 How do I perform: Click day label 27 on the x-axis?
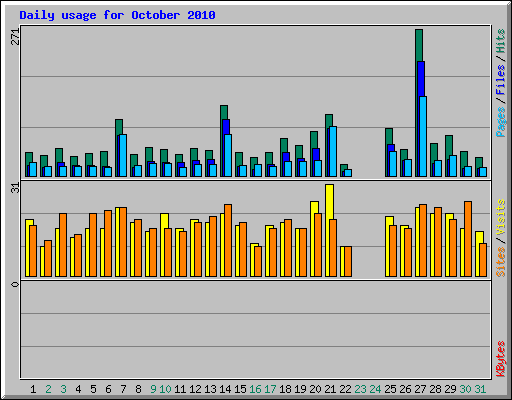pos(420,389)
